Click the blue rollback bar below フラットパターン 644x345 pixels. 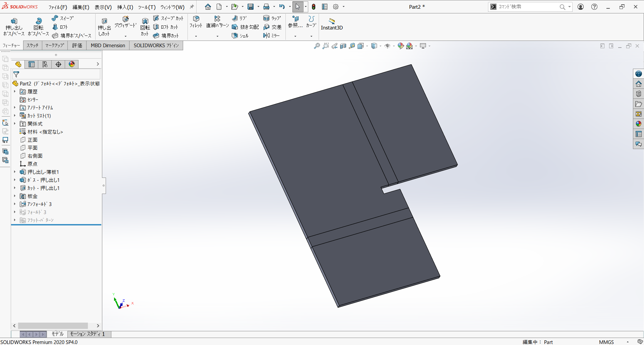point(56,225)
